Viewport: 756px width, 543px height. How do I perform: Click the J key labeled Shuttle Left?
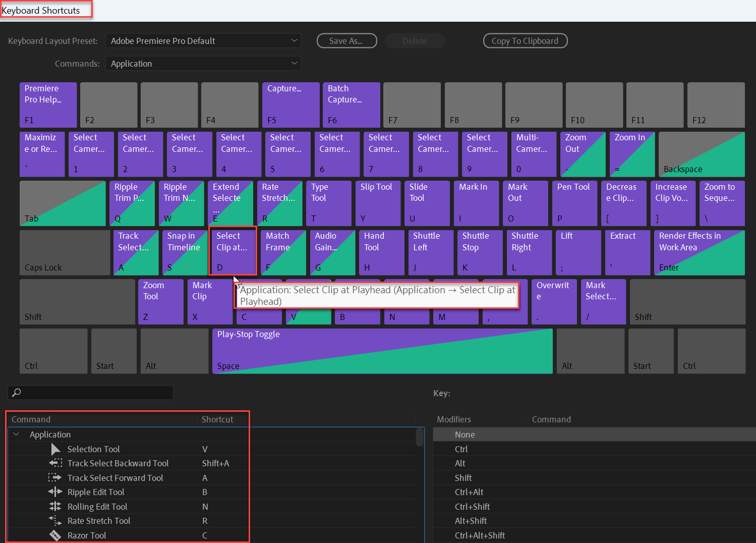pyautogui.click(x=431, y=252)
